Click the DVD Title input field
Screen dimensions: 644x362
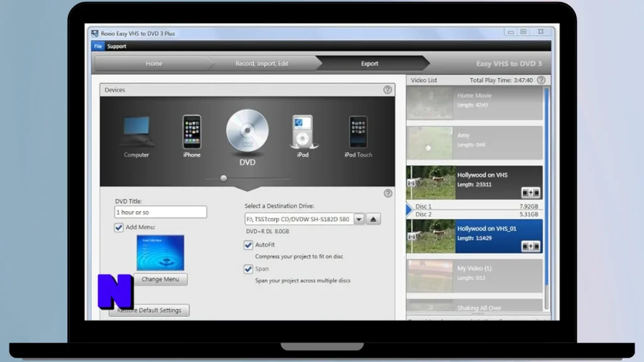[160, 212]
